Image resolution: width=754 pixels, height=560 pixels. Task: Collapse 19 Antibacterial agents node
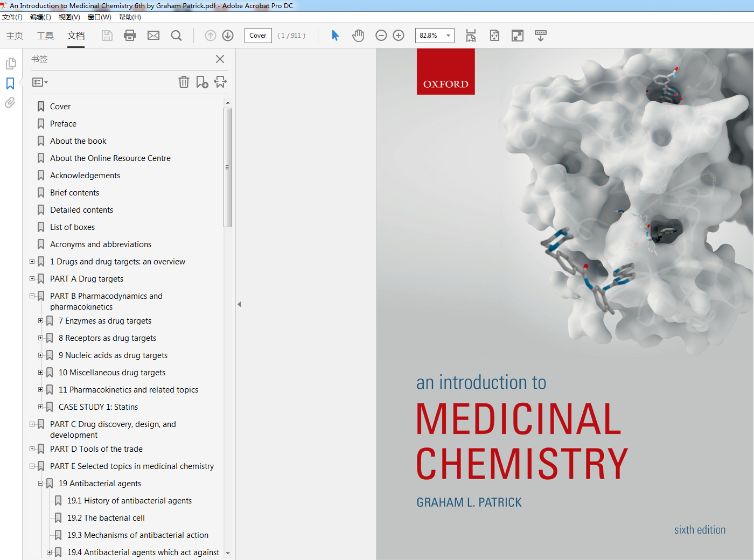tap(40, 484)
